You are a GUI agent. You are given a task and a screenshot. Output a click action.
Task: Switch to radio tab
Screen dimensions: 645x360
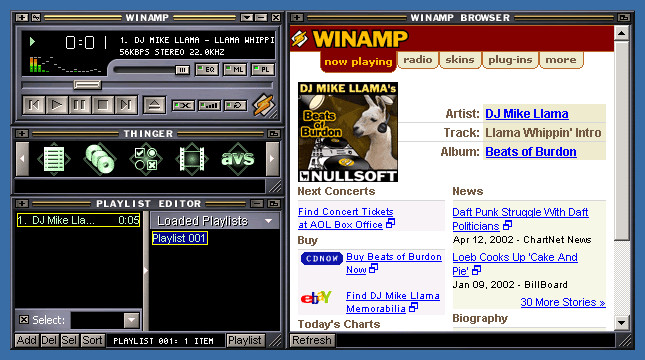[x=418, y=60]
